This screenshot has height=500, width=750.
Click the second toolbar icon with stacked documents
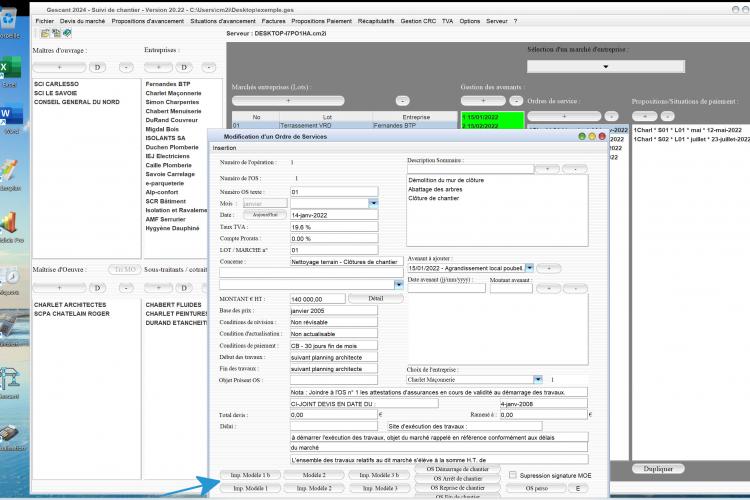[56, 33]
